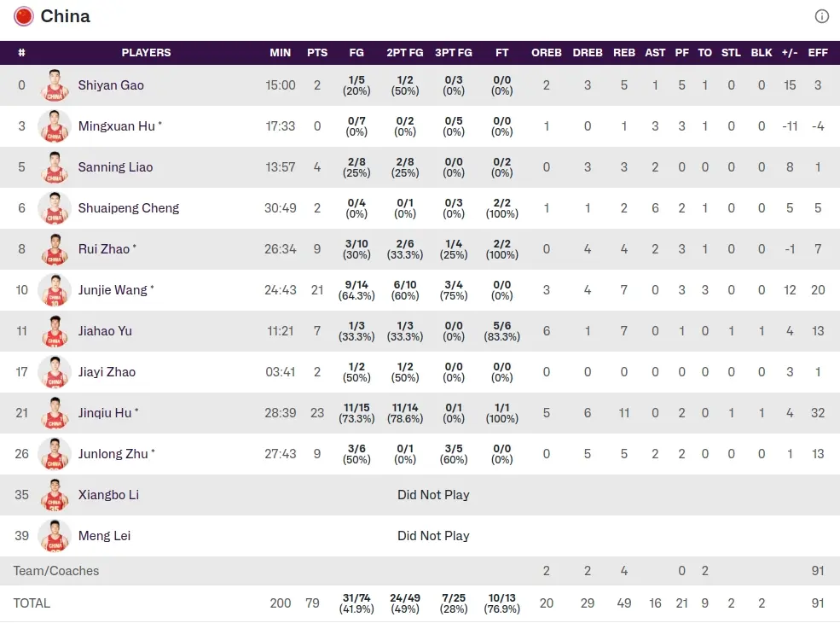
Task: Click Xiangbo Li's avatar
Action: (55, 495)
